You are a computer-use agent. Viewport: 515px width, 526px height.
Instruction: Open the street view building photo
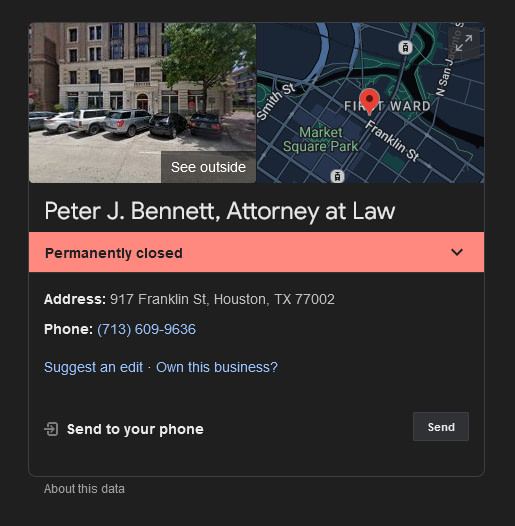(x=142, y=103)
